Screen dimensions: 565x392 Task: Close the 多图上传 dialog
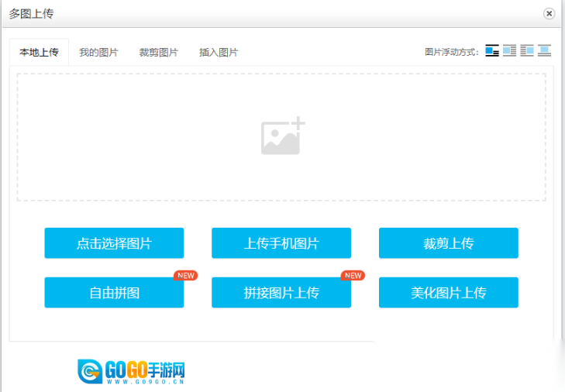point(549,13)
